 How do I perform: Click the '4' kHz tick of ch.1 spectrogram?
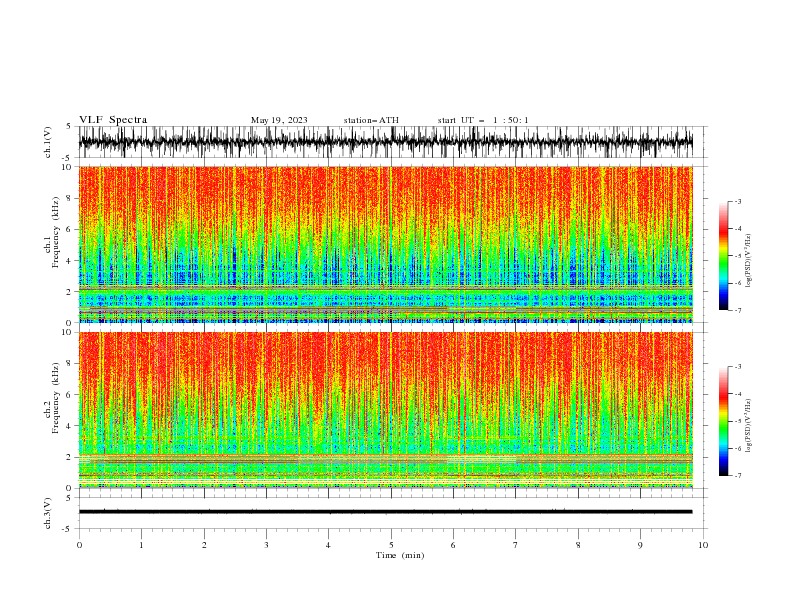pyautogui.click(x=70, y=261)
